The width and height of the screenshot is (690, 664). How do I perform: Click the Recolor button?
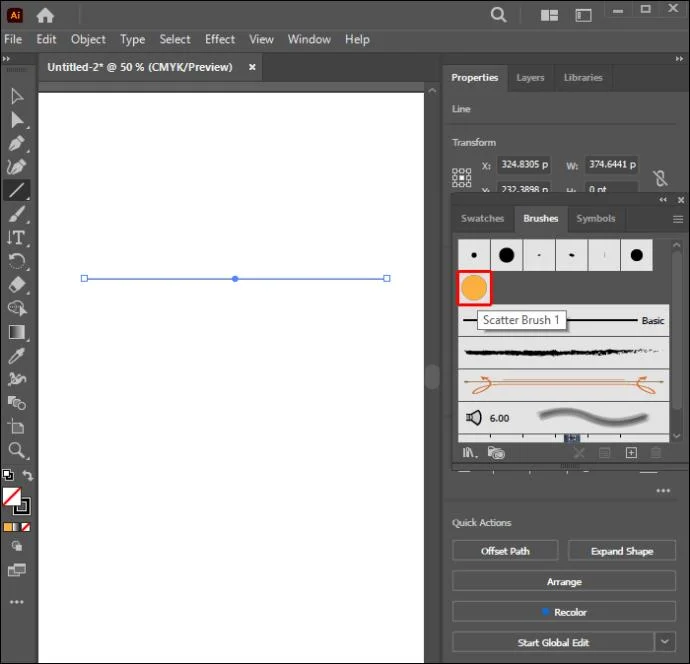tap(564, 612)
